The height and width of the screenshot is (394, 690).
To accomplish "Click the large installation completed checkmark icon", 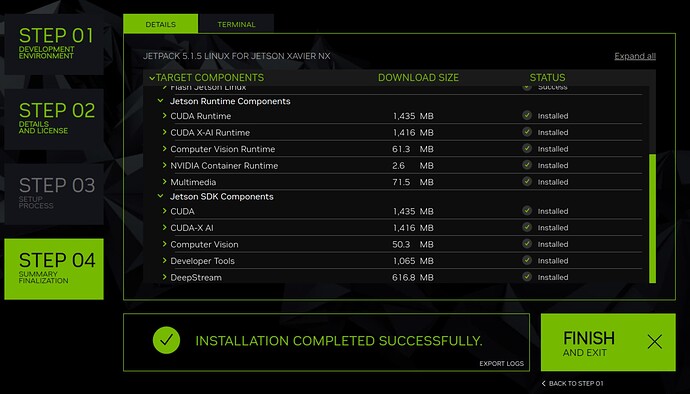I will pyautogui.click(x=166, y=340).
